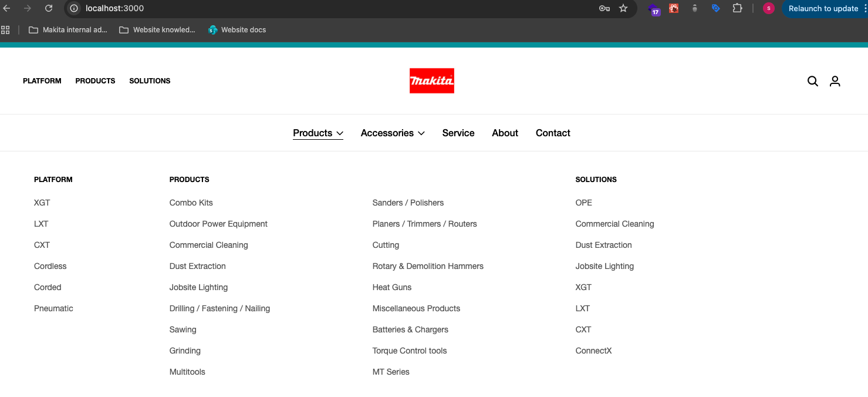Open Contact in main navigation

point(553,133)
